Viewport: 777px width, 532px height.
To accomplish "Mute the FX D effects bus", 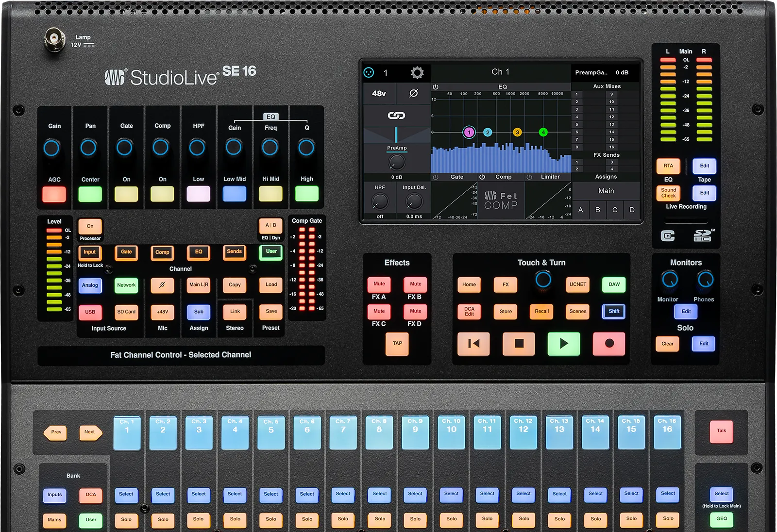I will pyautogui.click(x=415, y=312).
